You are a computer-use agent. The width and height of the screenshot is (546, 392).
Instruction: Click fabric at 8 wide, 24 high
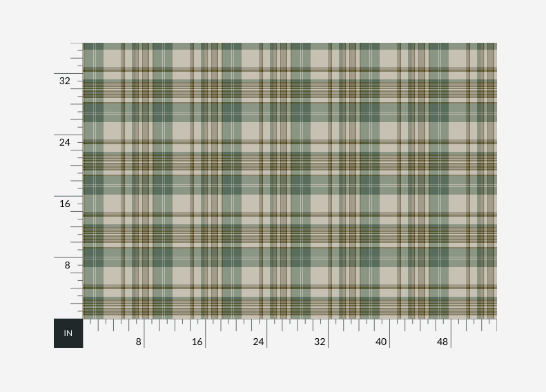(144, 135)
